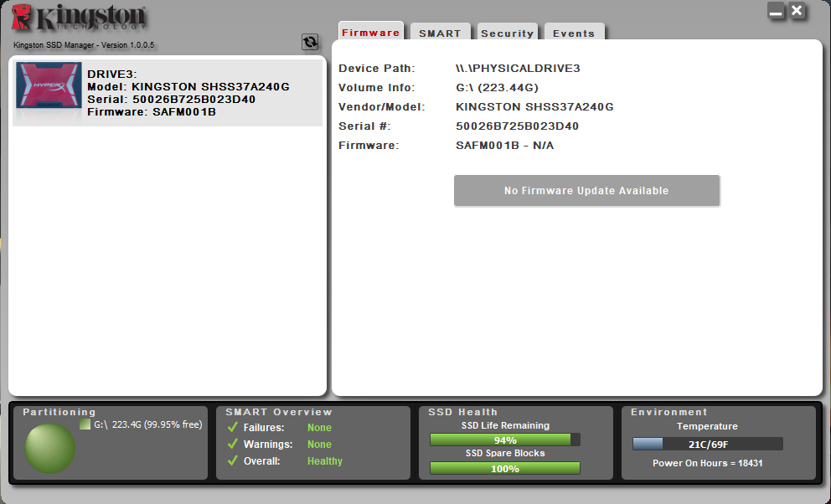
Task: Click the G:\ partition legend square
Action: [85, 424]
